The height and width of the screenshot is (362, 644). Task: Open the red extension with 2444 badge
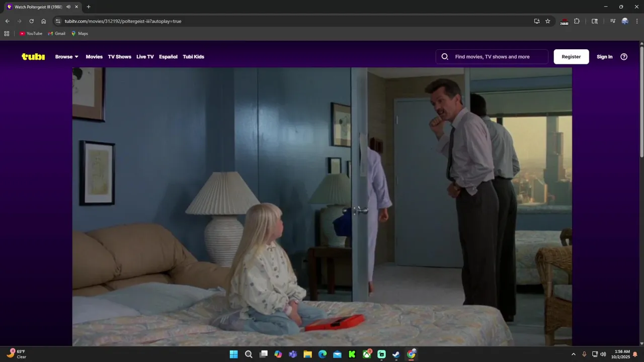tap(564, 22)
